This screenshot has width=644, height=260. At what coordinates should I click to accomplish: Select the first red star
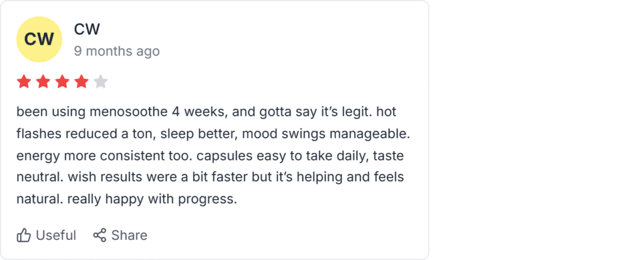24,82
